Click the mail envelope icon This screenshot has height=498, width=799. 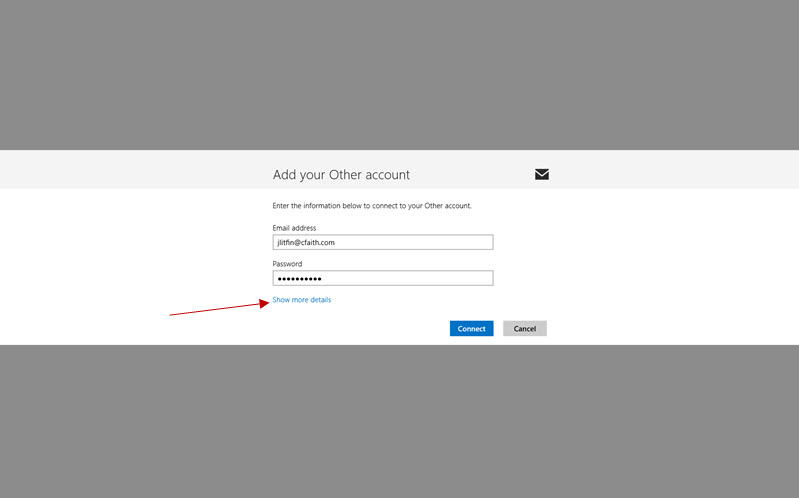coord(542,174)
